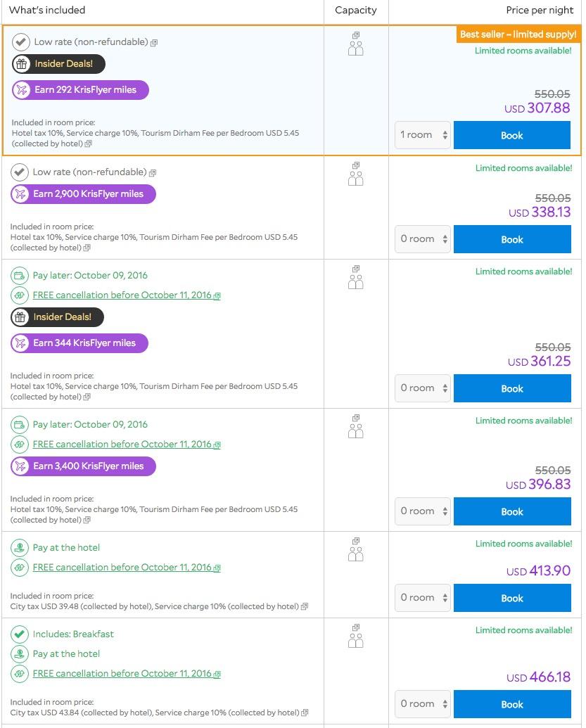Click capacity people icon in first room row
586x728 pixels.
tap(356, 44)
